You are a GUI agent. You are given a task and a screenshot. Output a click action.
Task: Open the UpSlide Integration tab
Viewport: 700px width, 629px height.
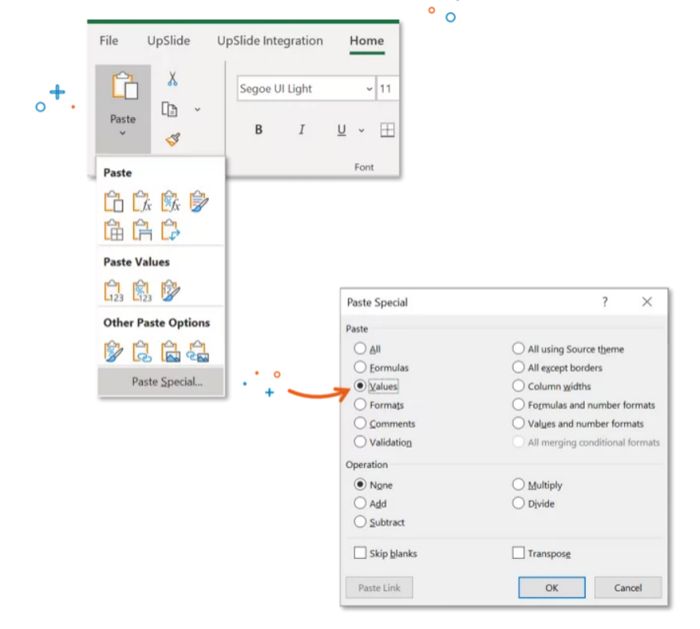click(270, 41)
